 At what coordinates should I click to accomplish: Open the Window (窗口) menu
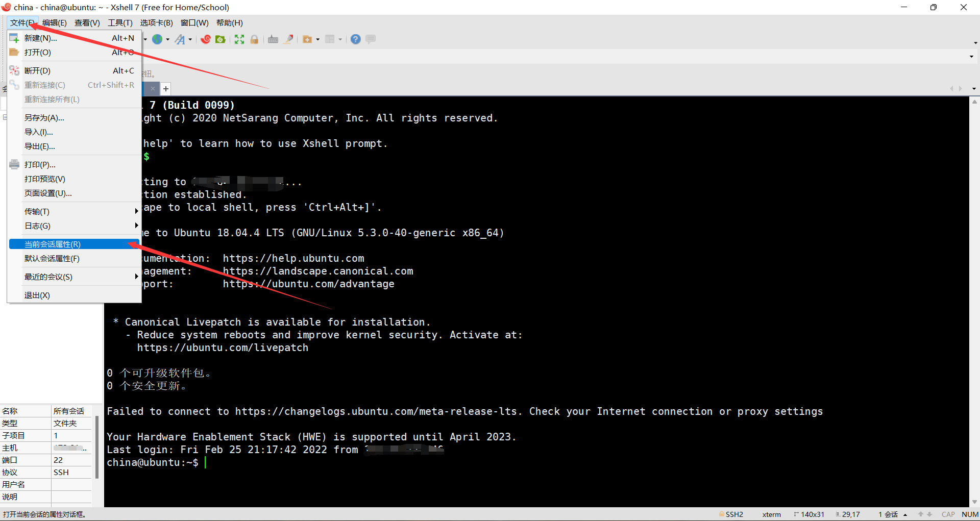tap(194, 22)
